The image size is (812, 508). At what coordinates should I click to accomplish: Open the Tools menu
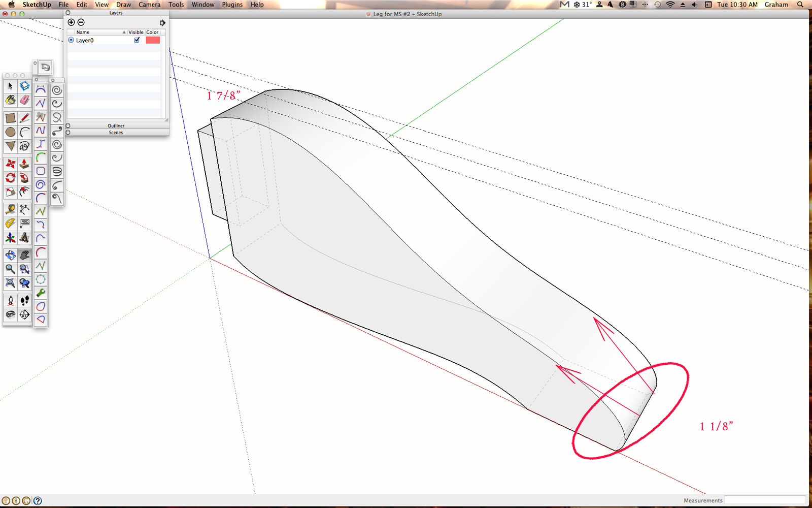tap(176, 5)
